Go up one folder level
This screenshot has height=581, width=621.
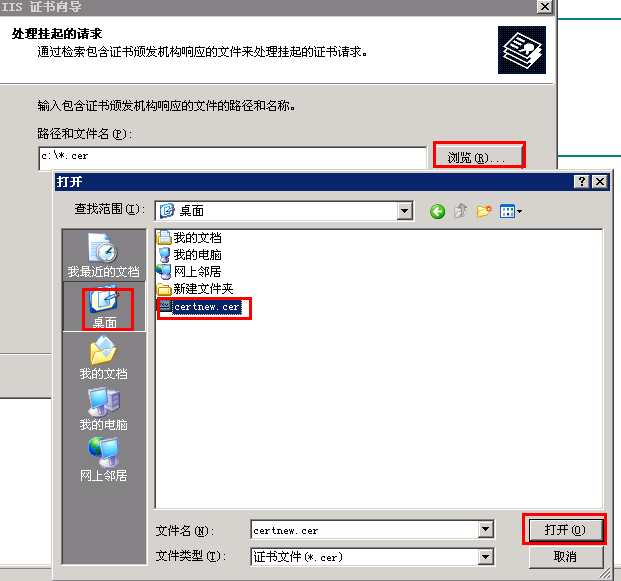click(x=461, y=211)
